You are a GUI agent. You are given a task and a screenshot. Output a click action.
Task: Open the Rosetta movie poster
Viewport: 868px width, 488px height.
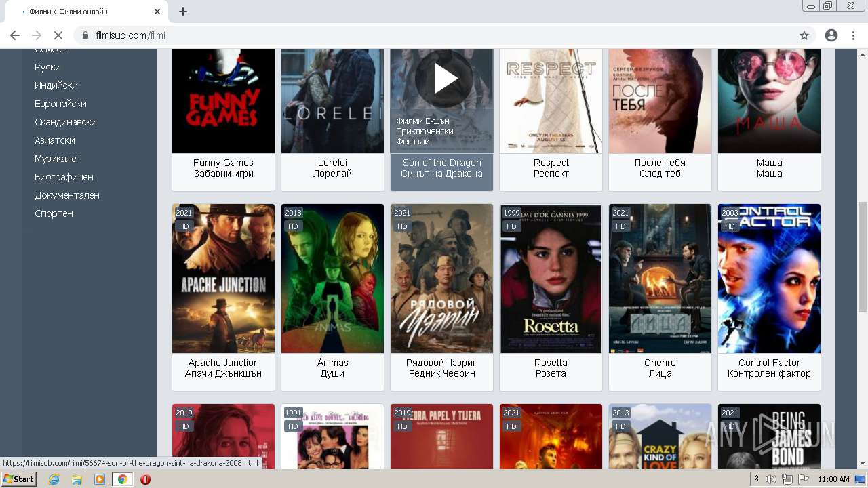pyautogui.click(x=551, y=279)
